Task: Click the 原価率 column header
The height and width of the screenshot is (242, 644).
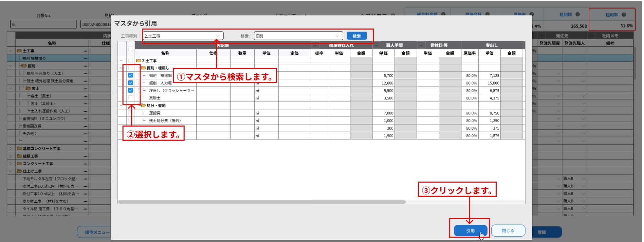Action: (x=469, y=53)
